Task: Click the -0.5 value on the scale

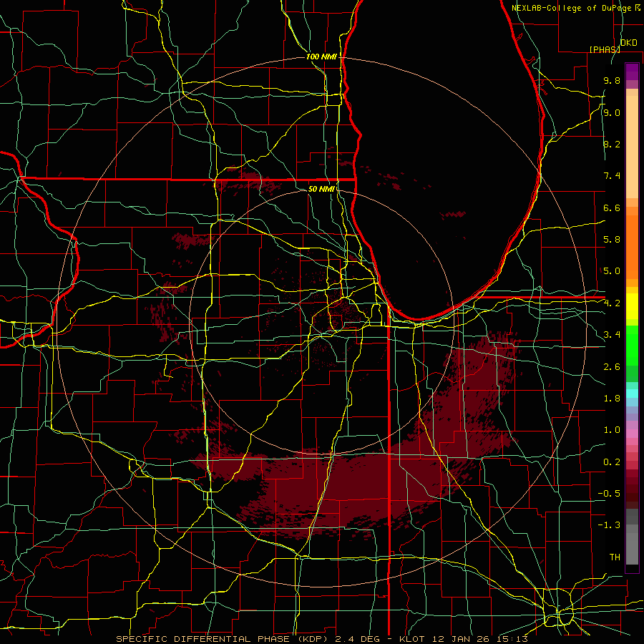Action: pyautogui.click(x=609, y=494)
